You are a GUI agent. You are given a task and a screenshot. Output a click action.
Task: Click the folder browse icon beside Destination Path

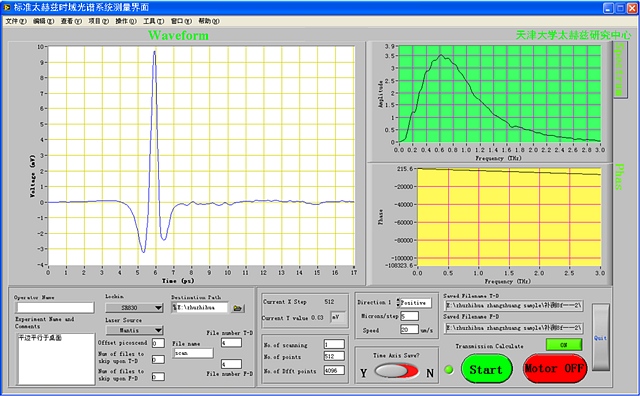coord(237,308)
